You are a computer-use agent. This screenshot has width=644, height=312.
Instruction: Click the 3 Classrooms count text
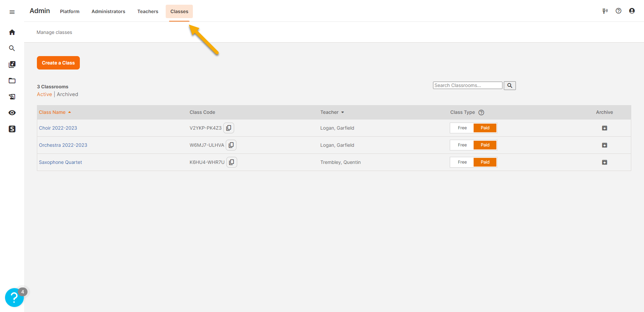(53, 87)
